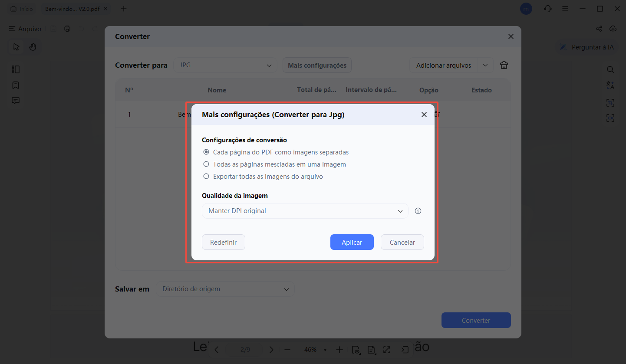
Task: Open the 'Manter DPI original' quality dropdown
Action: pyautogui.click(x=305, y=210)
